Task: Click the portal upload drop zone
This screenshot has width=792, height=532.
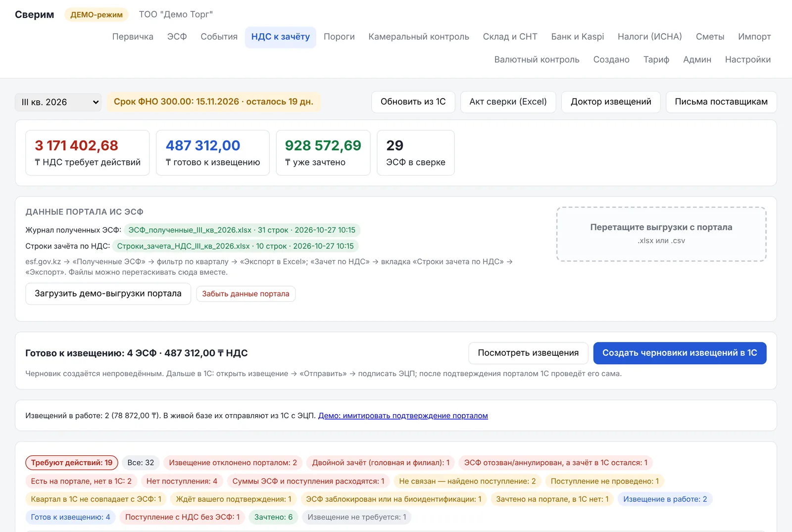Action: point(661,234)
